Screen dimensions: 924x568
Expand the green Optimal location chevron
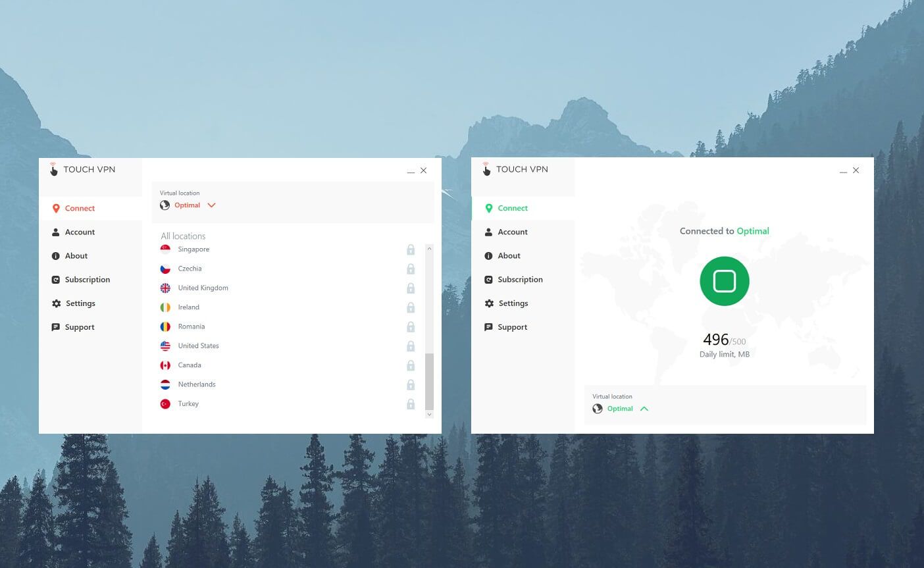644,409
